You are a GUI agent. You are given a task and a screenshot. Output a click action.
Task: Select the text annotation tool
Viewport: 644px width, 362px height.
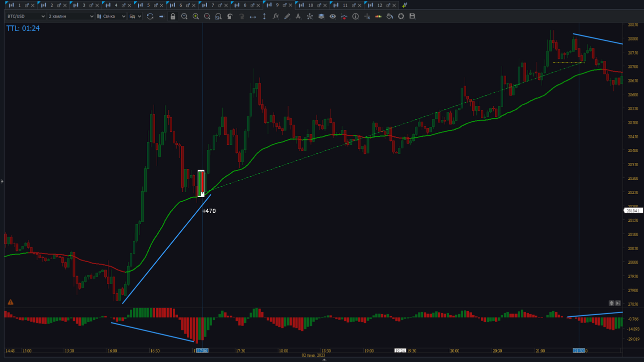[298, 16]
